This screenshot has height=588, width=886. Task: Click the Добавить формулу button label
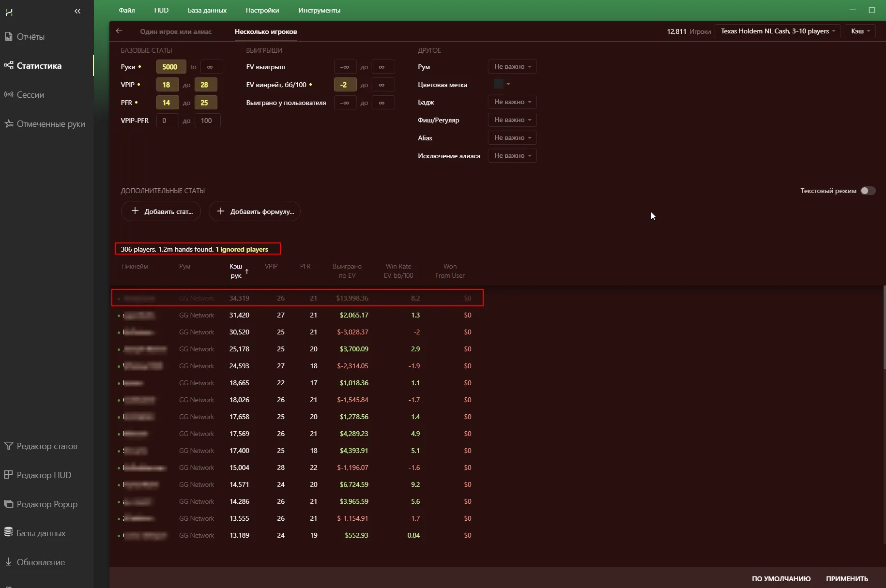coord(262,211)
